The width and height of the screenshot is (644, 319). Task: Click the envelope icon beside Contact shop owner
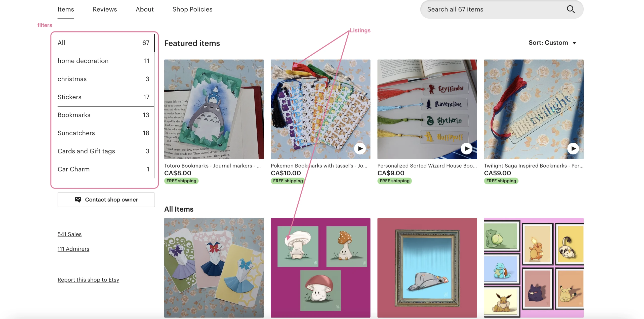point(78,200)
